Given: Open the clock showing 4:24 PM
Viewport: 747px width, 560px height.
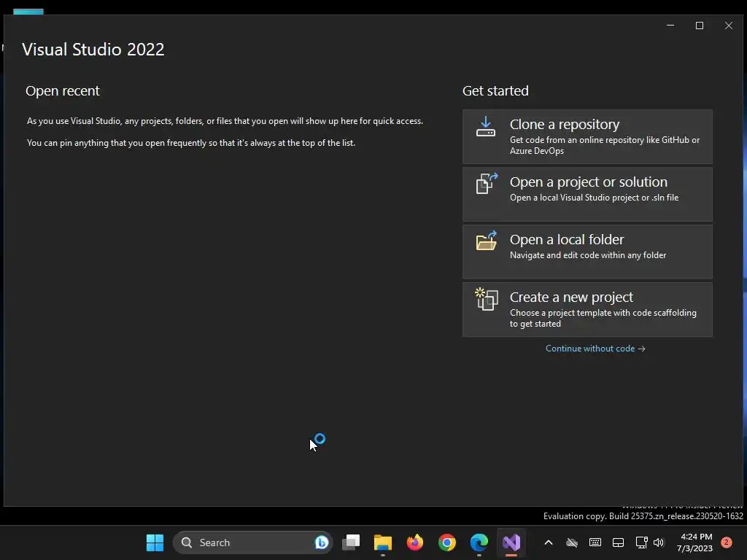Looking at the screenshot, I should point(694,542).
